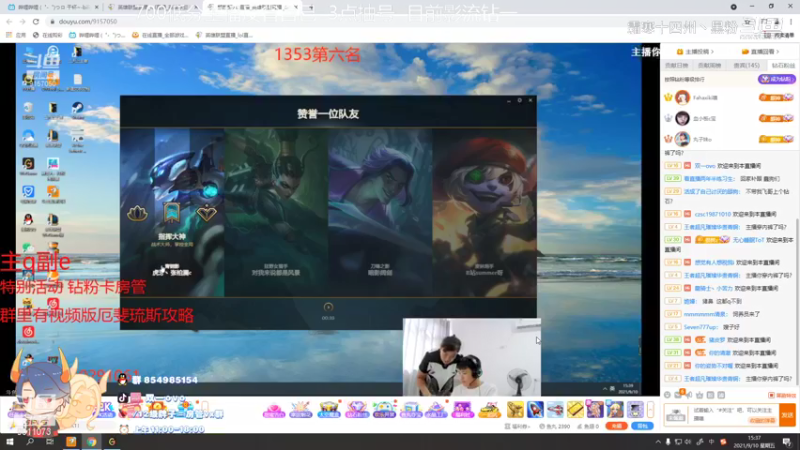Go back in browser history

9,21
